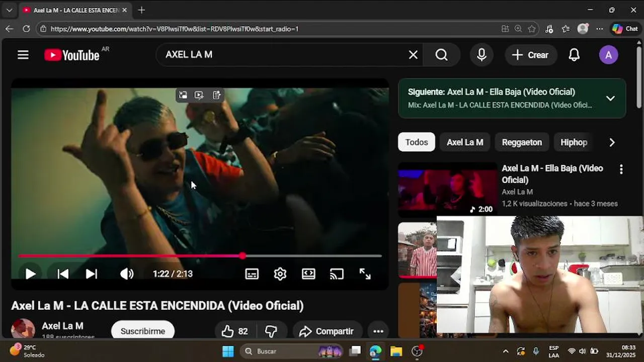
Task: Show hidden system tray icons
Action: 506,351
